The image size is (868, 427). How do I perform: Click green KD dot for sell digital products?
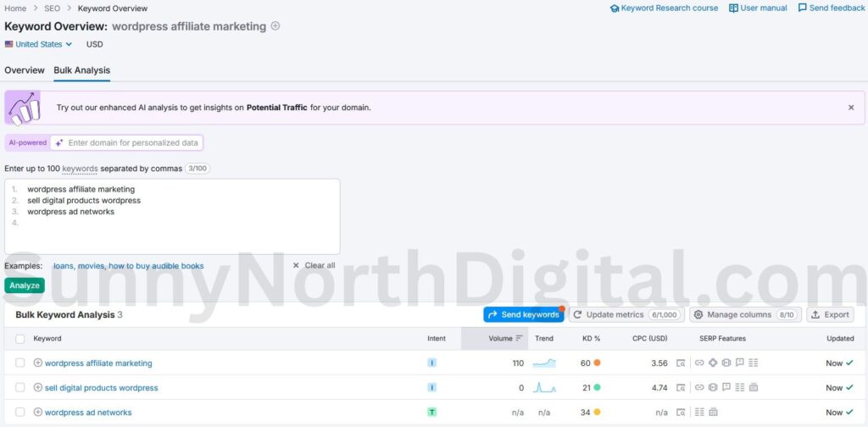click(x=597, y=388)
